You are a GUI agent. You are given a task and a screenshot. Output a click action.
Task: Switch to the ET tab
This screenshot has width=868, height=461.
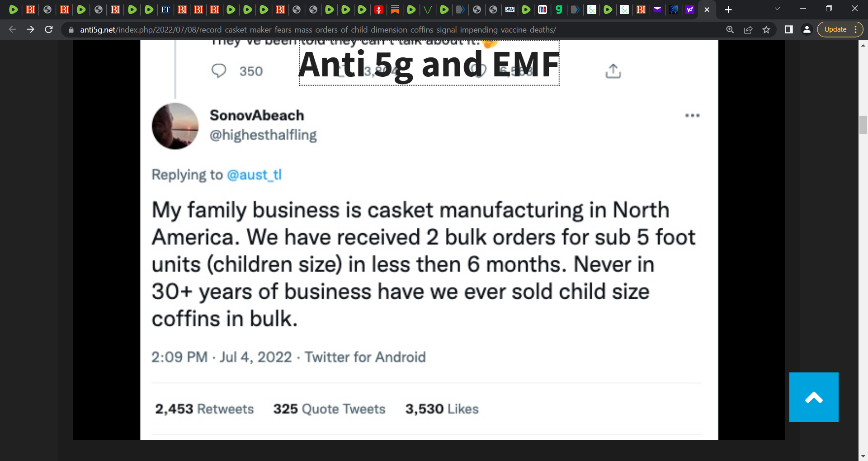coord(165,9)
